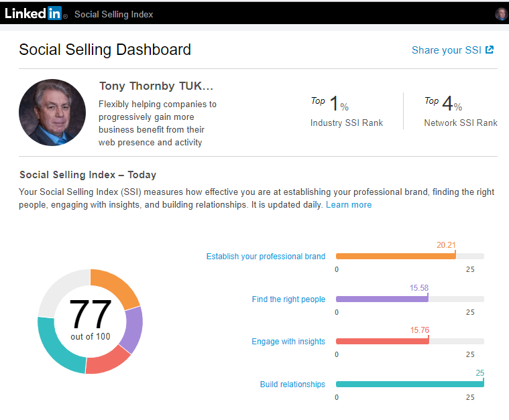
Task: Click the teal Build relationships bar
Action: coord(409,384)
